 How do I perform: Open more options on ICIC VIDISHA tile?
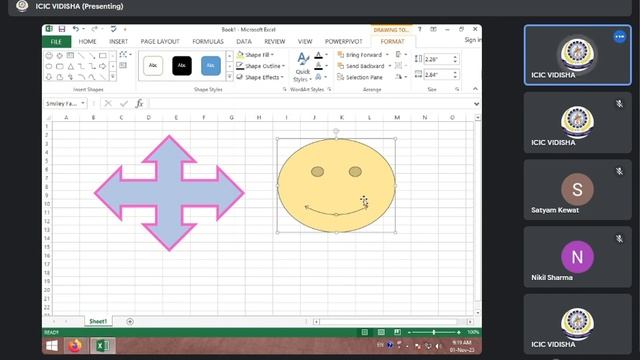[620, 37]
